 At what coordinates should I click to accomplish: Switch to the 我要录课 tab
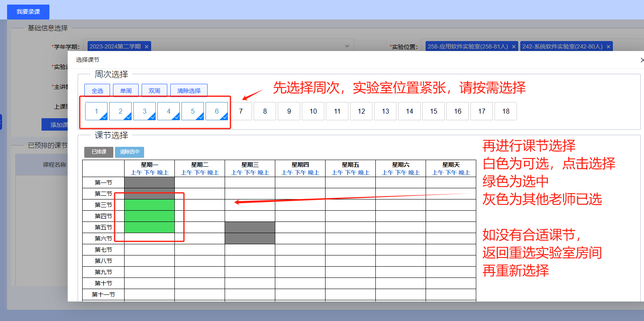pyautogui.click(x=28, y=12)
